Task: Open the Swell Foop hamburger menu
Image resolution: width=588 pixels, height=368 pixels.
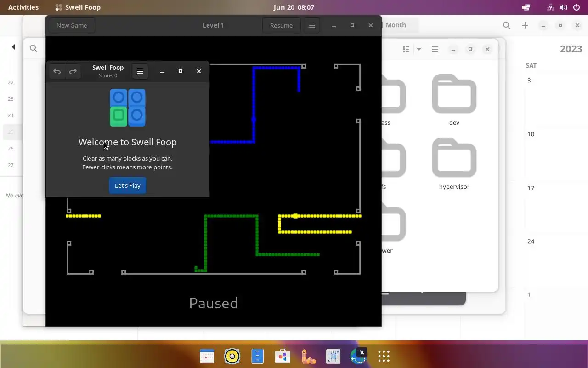Action: click(x=140, y=71)
